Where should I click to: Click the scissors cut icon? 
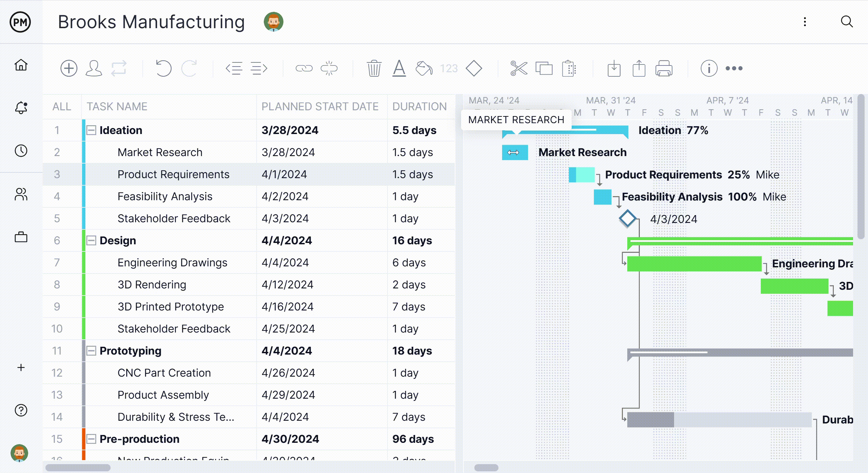[519, 69]
